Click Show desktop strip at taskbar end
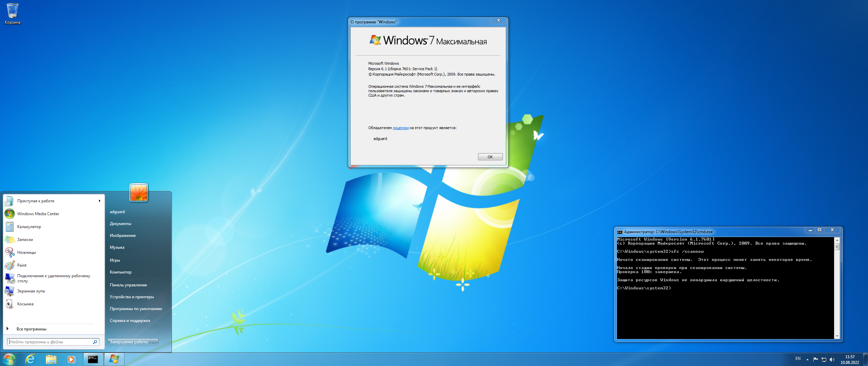This screenshot has height=366, width=868. pyautogui.click(x=865, y=359)
